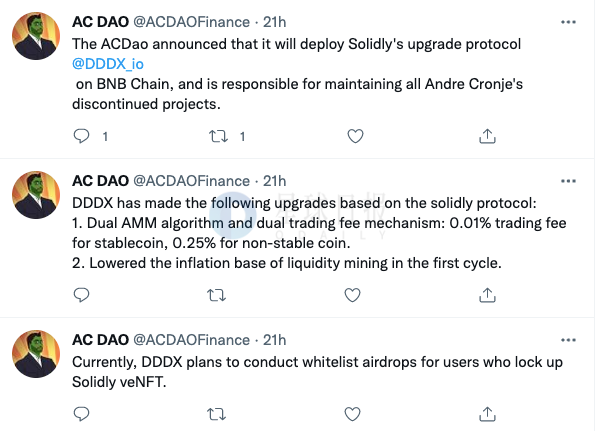The image size is (596, 431).
Task: Share the tweet about trading fee mechanism
Action: click(x=487, y=295)
